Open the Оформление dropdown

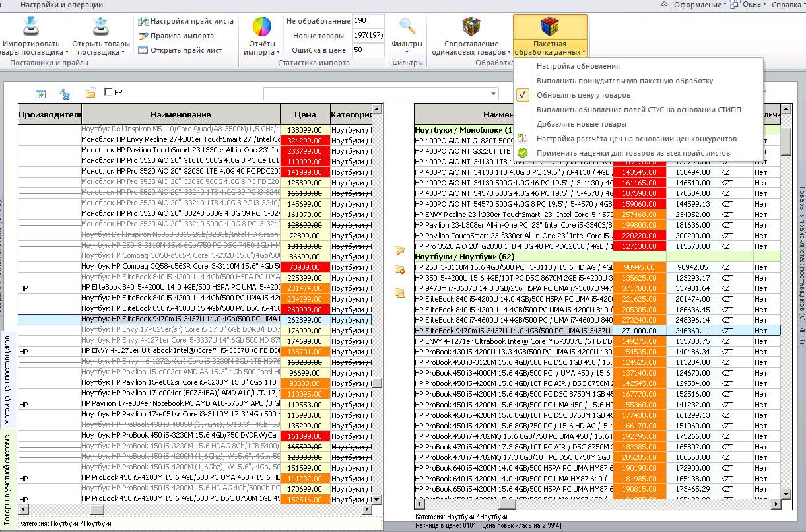click(700, 5)
